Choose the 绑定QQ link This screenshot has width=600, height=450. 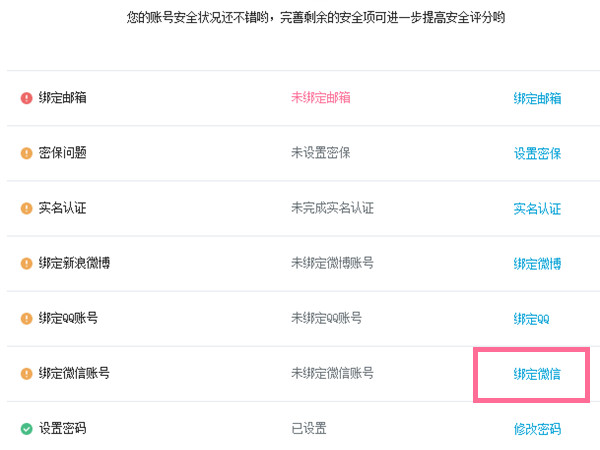(x=531, y=319)
